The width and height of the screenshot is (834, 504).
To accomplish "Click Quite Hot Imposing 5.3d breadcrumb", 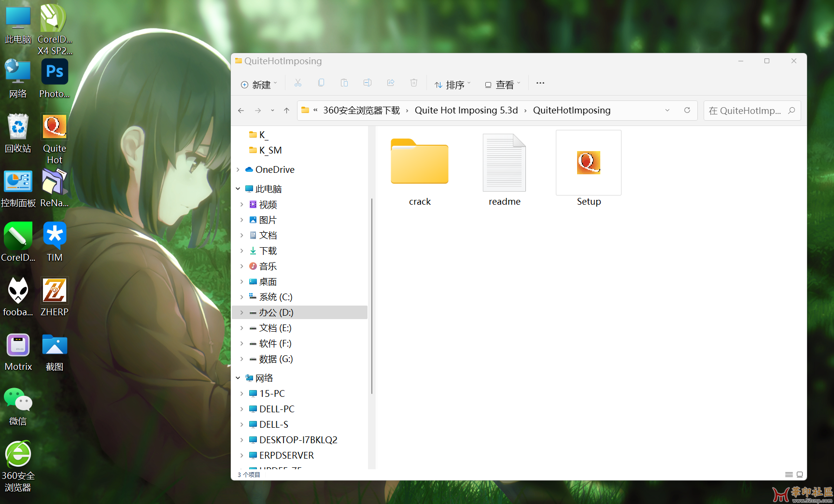I will click(x=466, y=111).
